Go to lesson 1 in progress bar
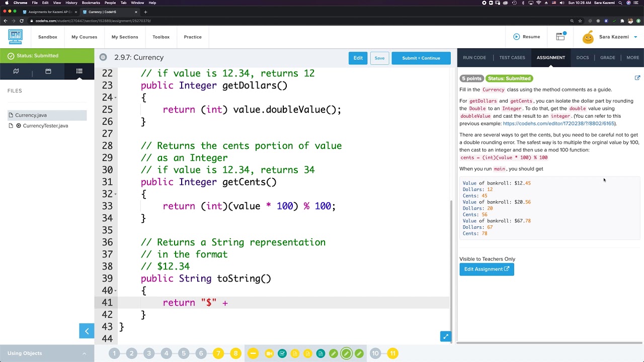The image size is (644, 362). point(114,353)
